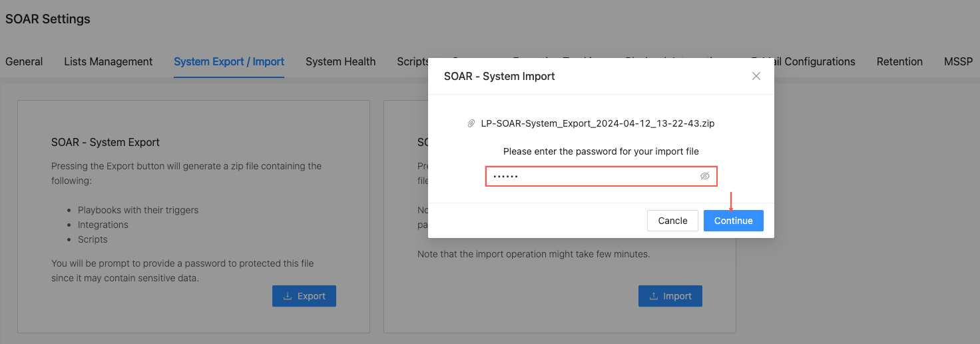Close the SOAR - System Import dialog
980x344 pixels.
pos(756,76)
